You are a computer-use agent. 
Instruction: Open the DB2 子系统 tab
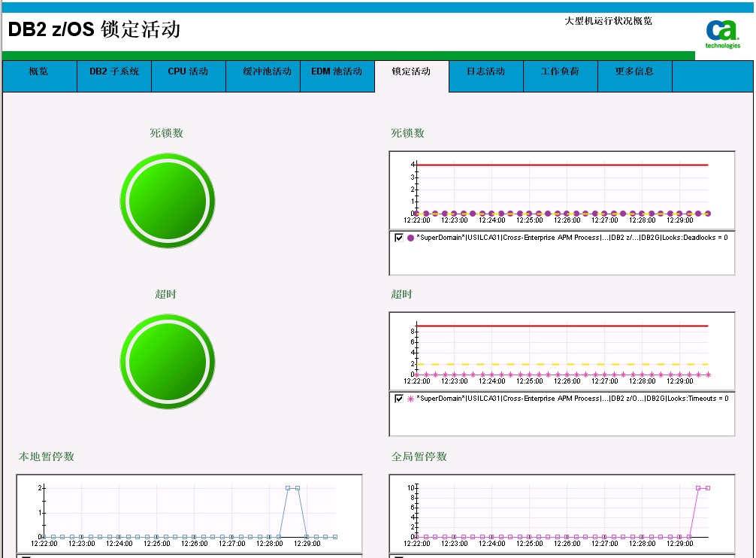tap(114, 71)
